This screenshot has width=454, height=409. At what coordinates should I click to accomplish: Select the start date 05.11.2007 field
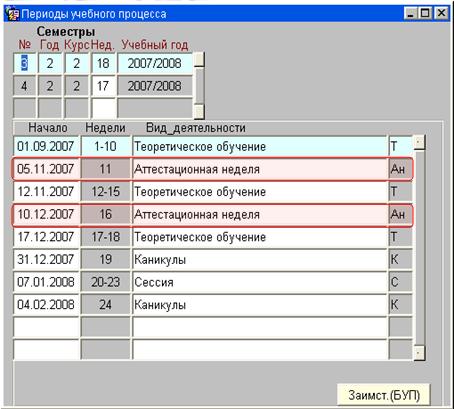(x=46, y=169)
